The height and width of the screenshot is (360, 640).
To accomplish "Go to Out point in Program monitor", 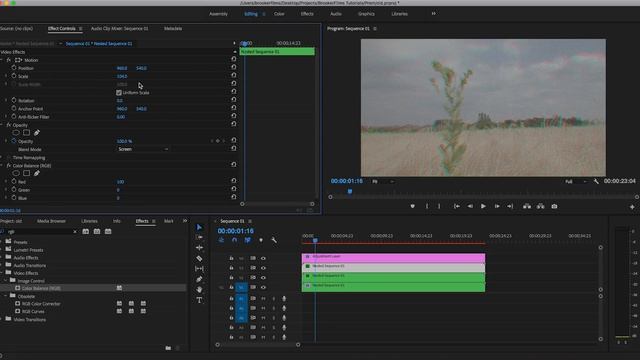I will click(x=510, y=207).
